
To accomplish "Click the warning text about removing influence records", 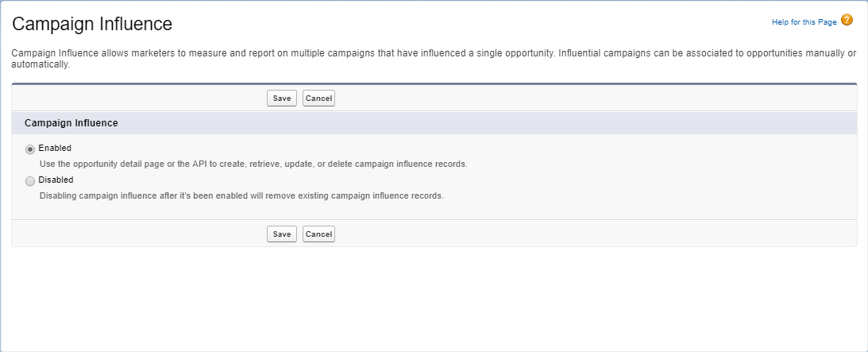I will tap(241, 195).
